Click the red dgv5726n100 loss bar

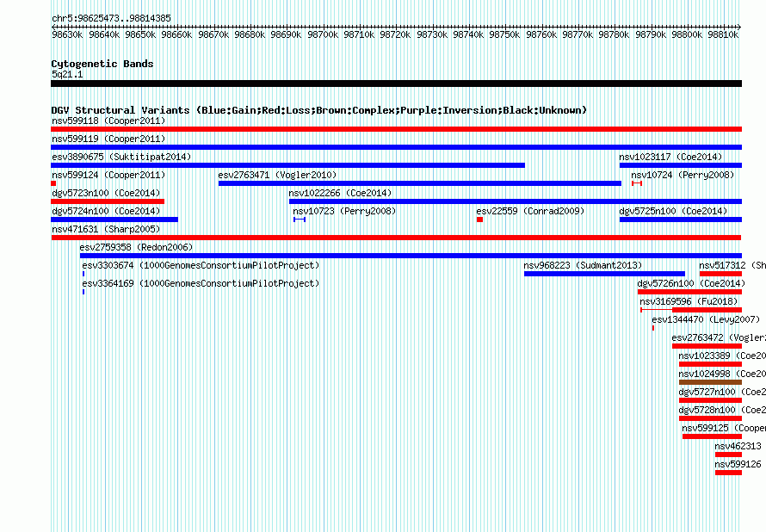click(689, 292)
